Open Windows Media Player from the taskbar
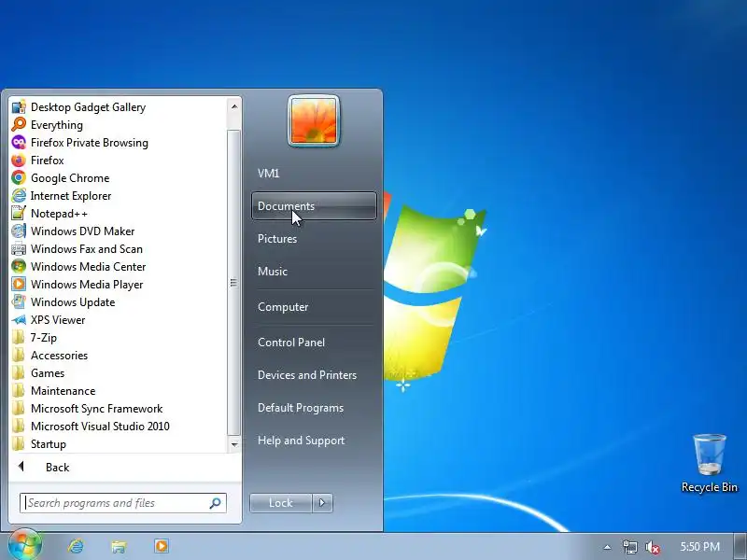747x560 pixels. coord(162,546)
